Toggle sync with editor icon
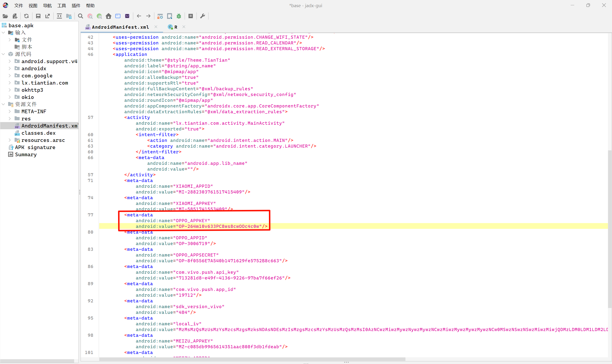Screen dimensions: 612x364 [x=60, y=16]
